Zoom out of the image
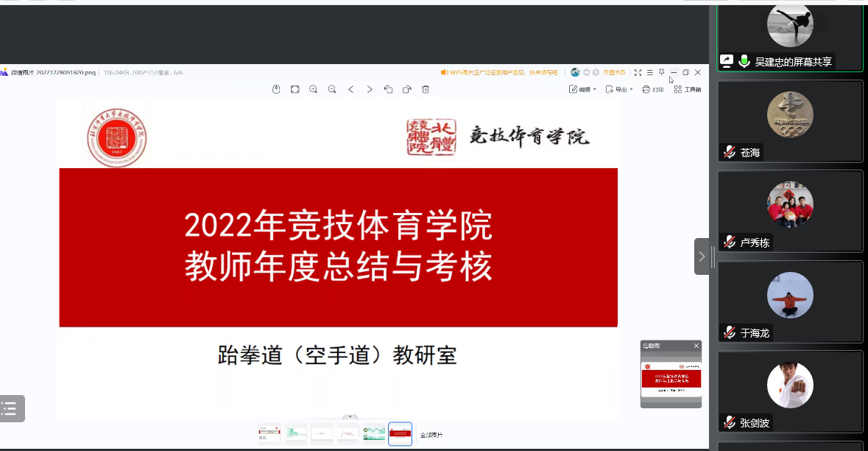This screenshot has width=868, height=451. (x=331, y=88)
